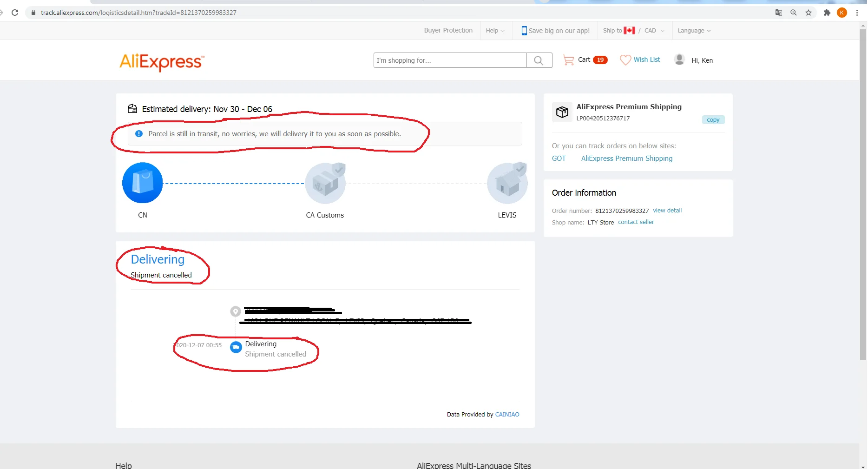
Task: Open the CAINIAO data provider link
Action: pos(507,415)
